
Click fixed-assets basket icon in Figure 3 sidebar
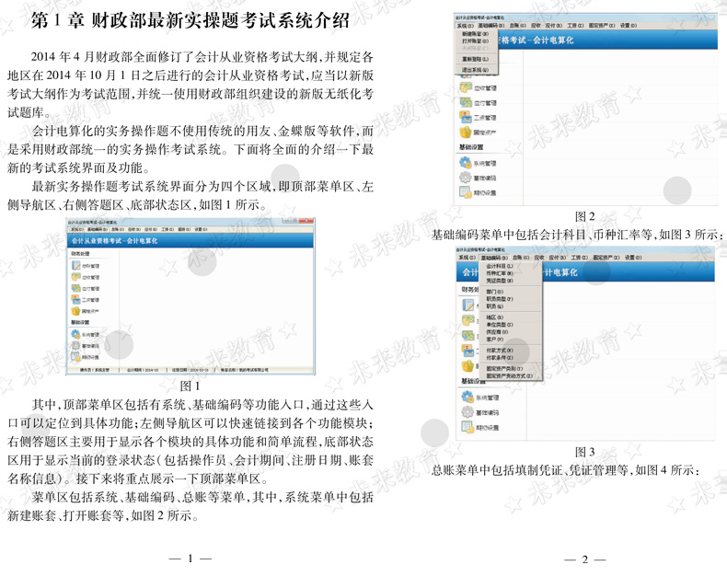coord(467,366)
